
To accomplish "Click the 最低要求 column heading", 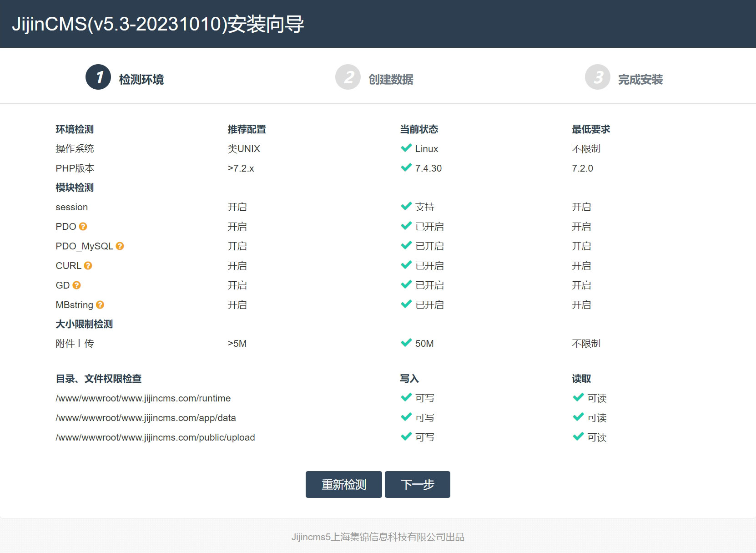I will click(x=591, y=129).
